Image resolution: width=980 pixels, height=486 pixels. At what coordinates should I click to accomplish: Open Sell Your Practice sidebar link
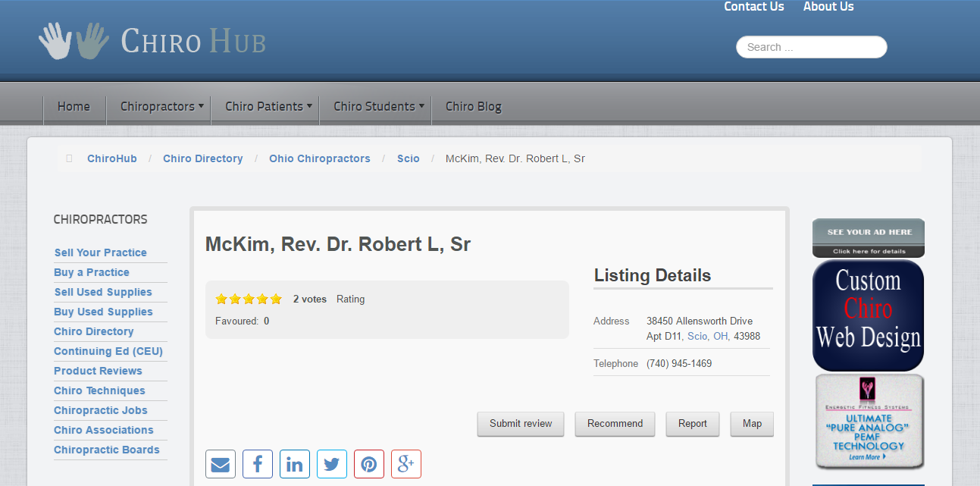(101, 252)
